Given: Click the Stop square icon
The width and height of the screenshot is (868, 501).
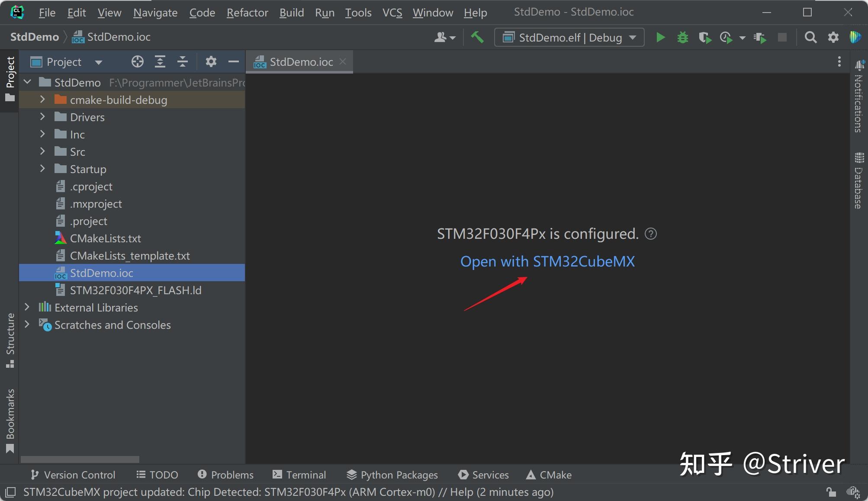Looking at the screenshot, I should click(782, 37).
